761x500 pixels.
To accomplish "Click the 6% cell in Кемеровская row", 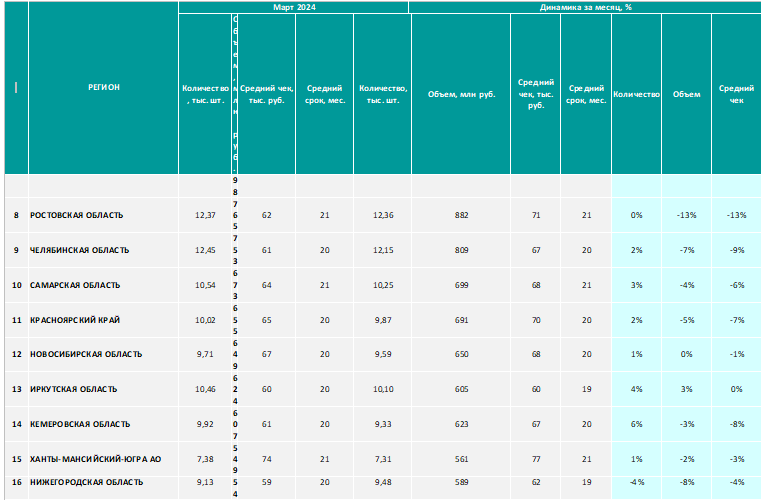I will 636,424.
